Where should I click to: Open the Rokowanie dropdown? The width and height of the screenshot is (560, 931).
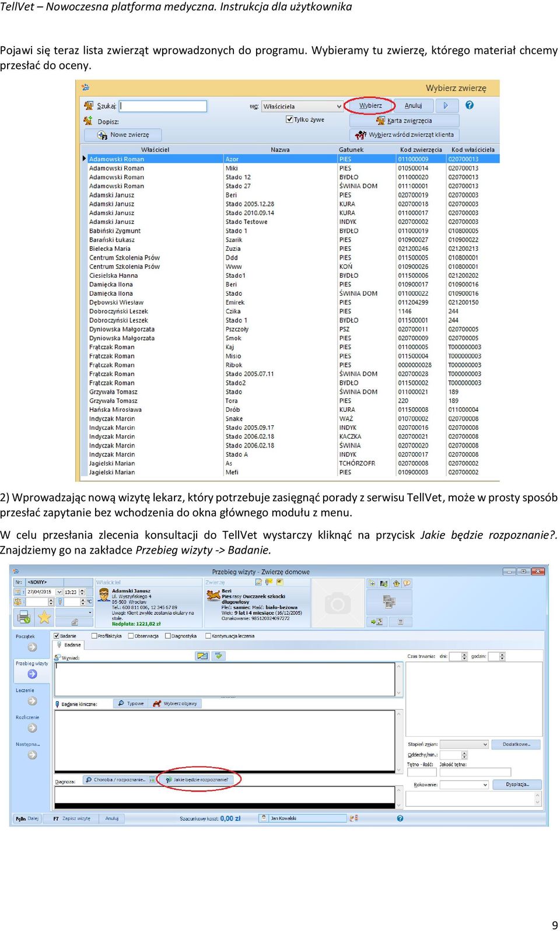point(464,785)
